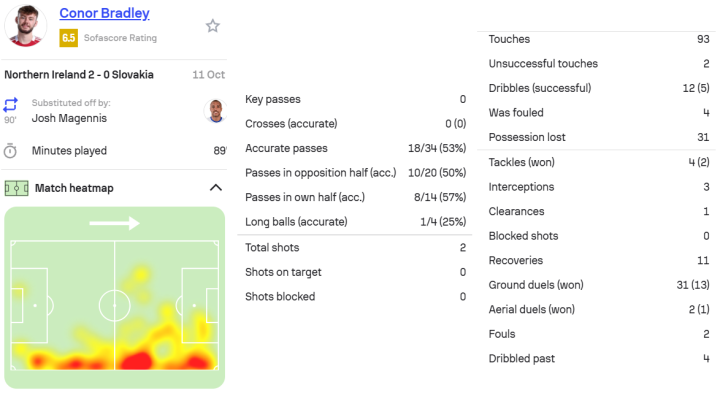The image size is (720, 393).
Task: Open the Northern Ireland 2 - 0 Slovakia match
Action: [x=79, y=74]
